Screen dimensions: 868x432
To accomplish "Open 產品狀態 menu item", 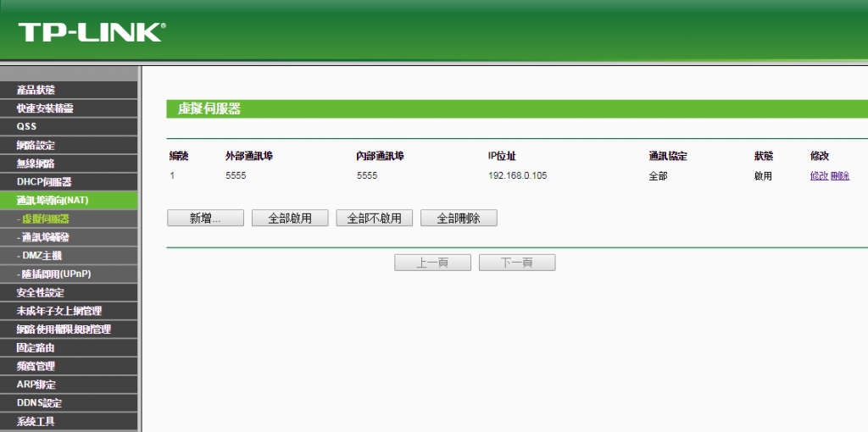I will (69, 90).
